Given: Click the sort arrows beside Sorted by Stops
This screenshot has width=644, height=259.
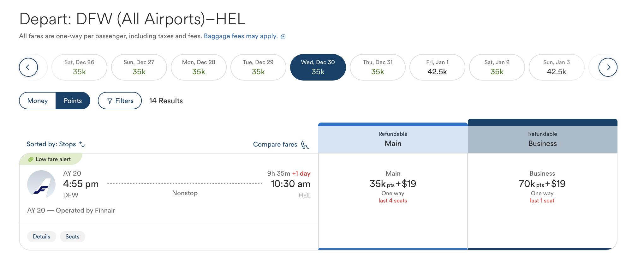Looking at the screenshot, I should coord(82,144).
